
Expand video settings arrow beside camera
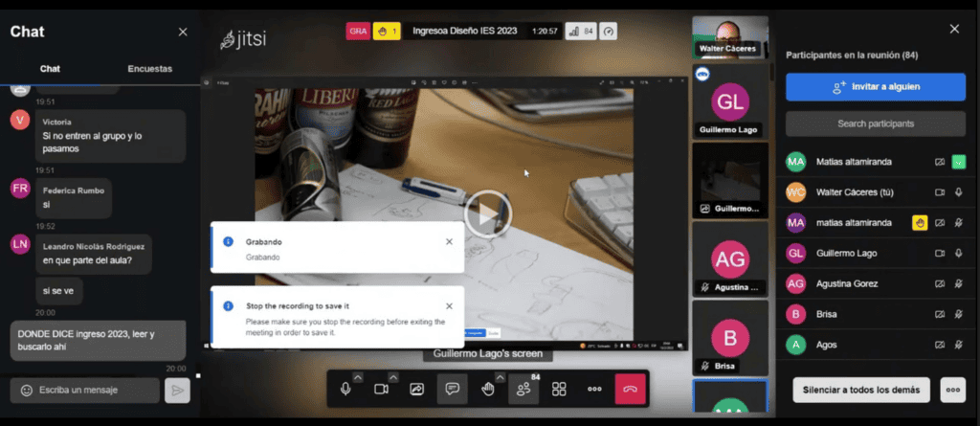pyautogui.click(x=393, y=377)
